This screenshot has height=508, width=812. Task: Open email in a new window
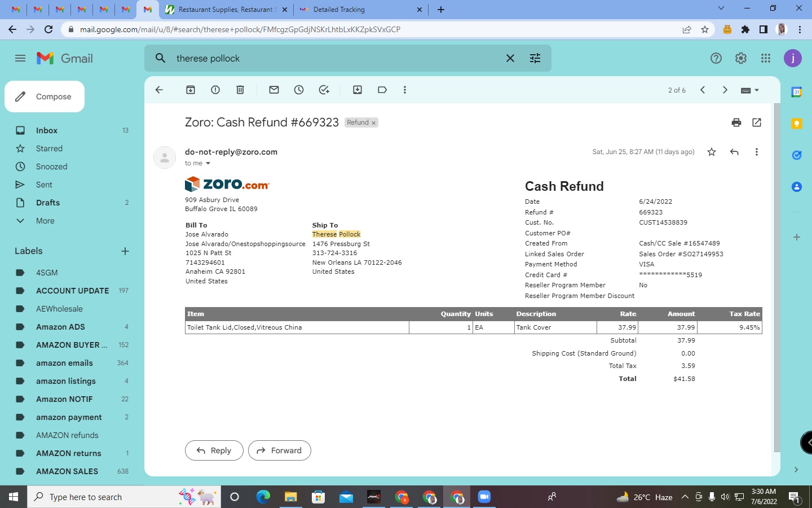tap(757, 122)
